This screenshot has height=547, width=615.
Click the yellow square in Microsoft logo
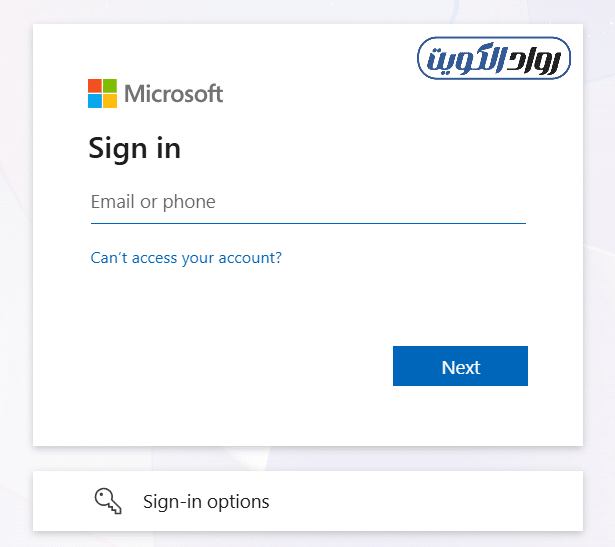(x=109, y=100)
